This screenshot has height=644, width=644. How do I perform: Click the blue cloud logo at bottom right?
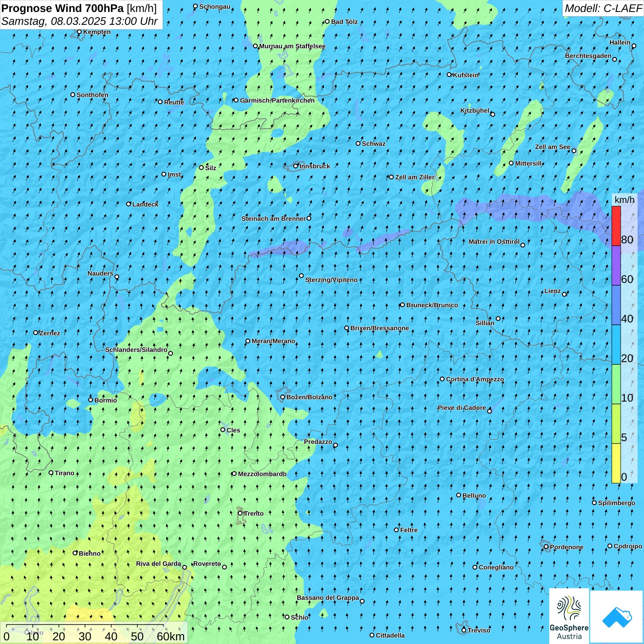(617, 617)
